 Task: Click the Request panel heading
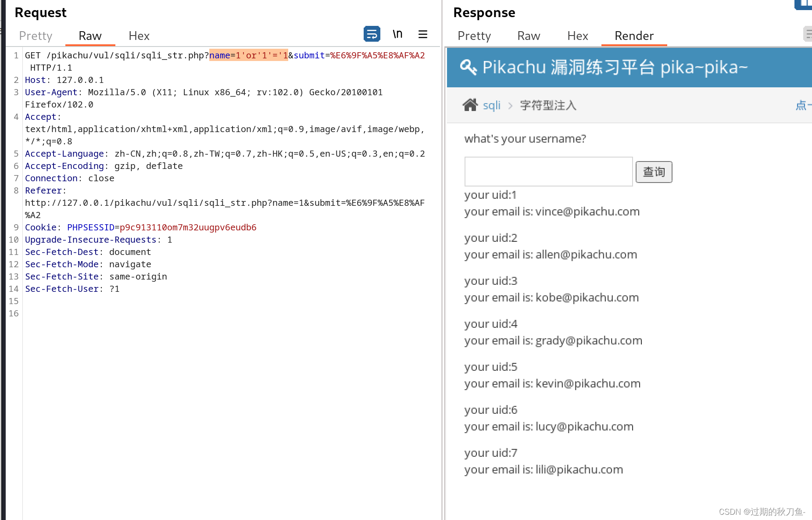click(40, 12)
